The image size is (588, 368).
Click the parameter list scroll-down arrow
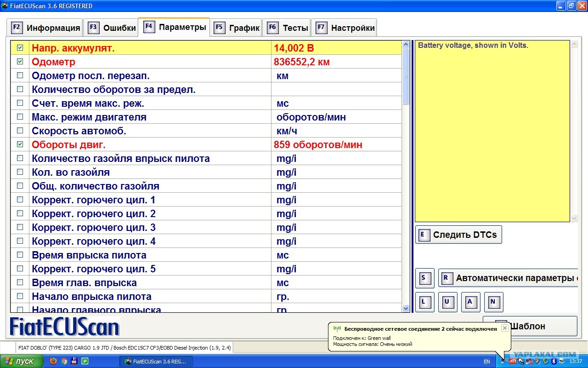point(406,309)
